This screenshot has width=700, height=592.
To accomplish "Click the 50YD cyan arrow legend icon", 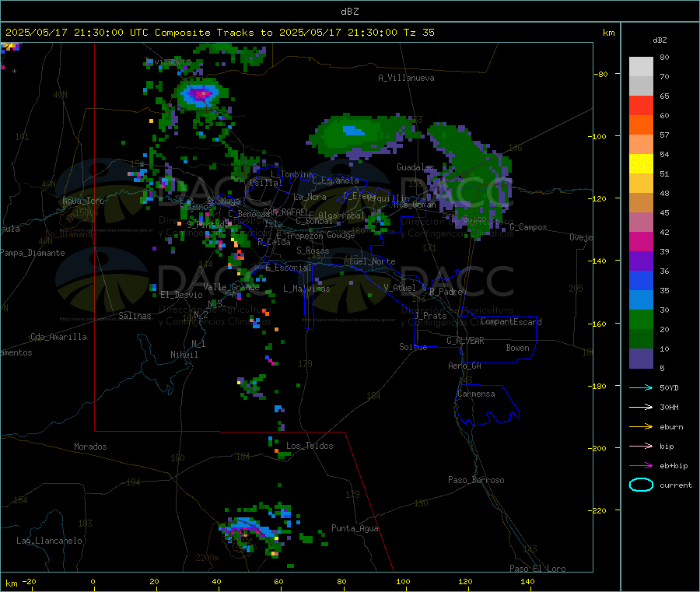I will [641, 387].
